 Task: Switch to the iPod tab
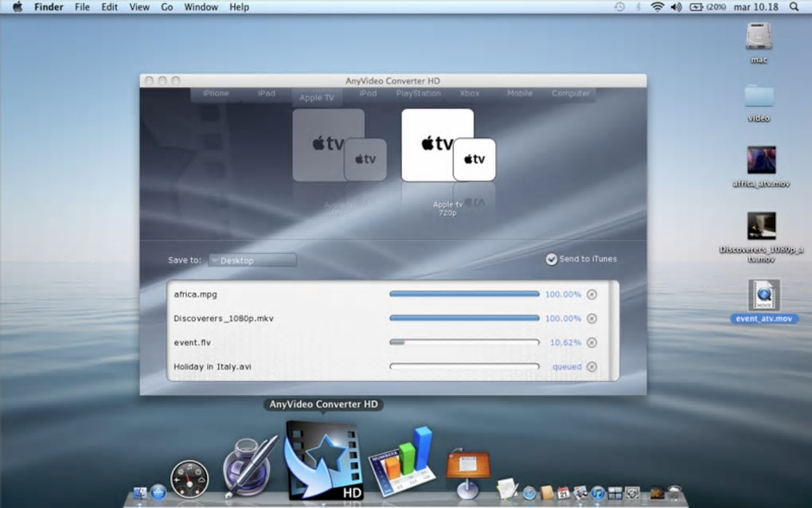pos(368,94)
